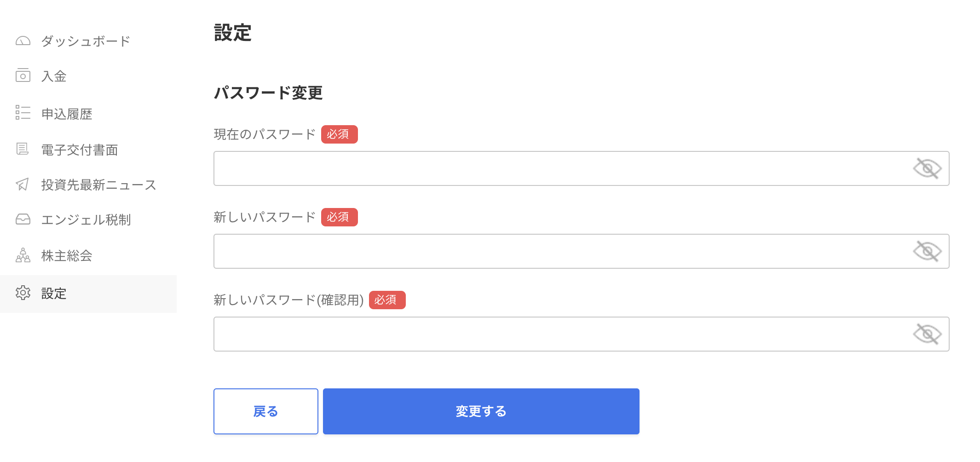The image size is (980, 462).
Task: Click the 戻る back button
Action: 266,411
